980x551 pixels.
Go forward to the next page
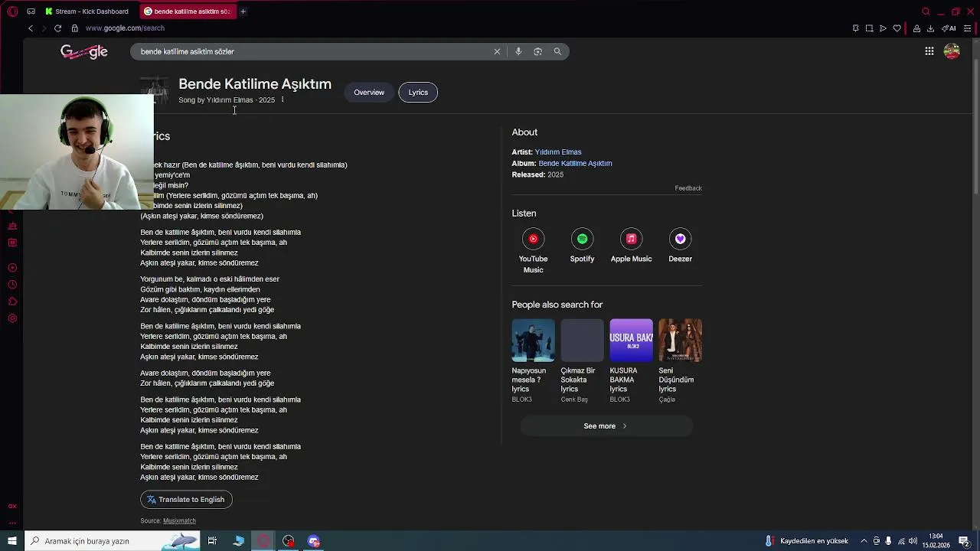click(44, 28)
